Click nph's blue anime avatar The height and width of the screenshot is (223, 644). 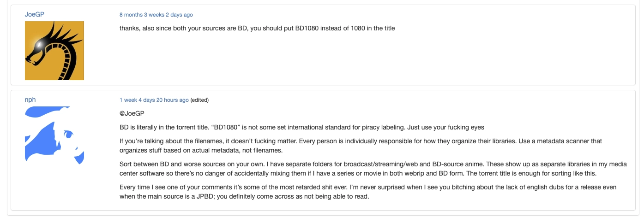click(x=54, y=135)
